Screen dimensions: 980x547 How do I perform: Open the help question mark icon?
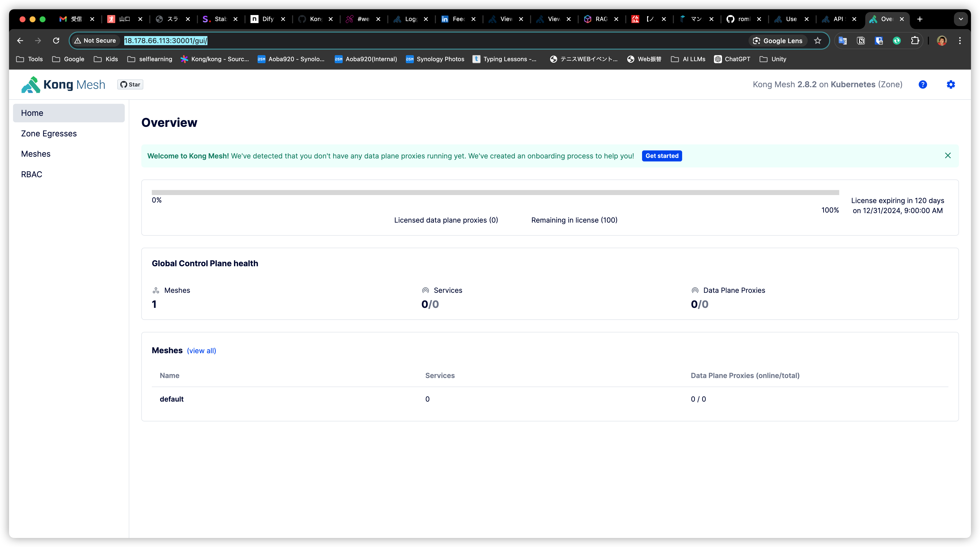923,84
